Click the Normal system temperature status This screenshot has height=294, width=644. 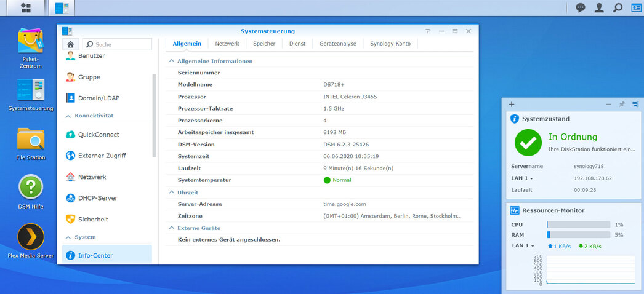pyautogui.click(x=337, y=180)
